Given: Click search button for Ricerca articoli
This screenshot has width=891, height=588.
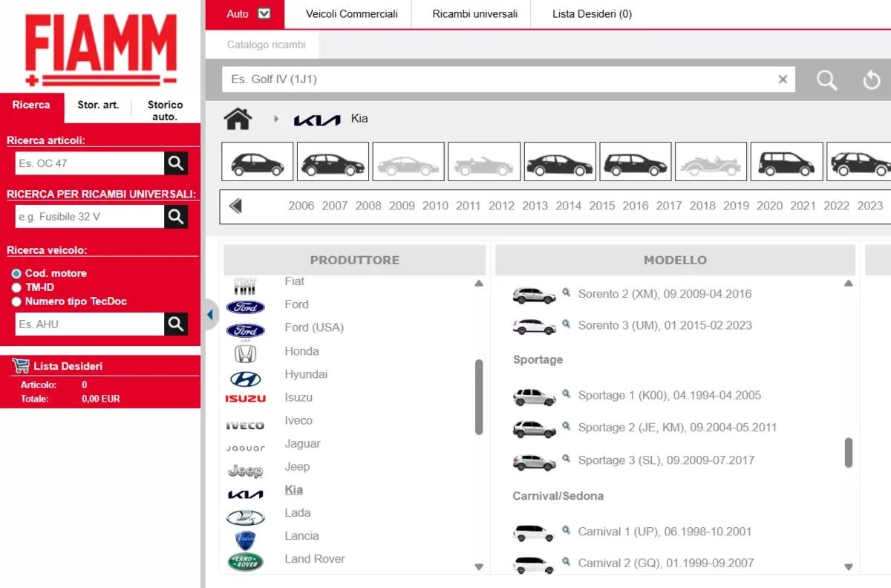Looking at the screenshot, I should [x=176, y=163].
